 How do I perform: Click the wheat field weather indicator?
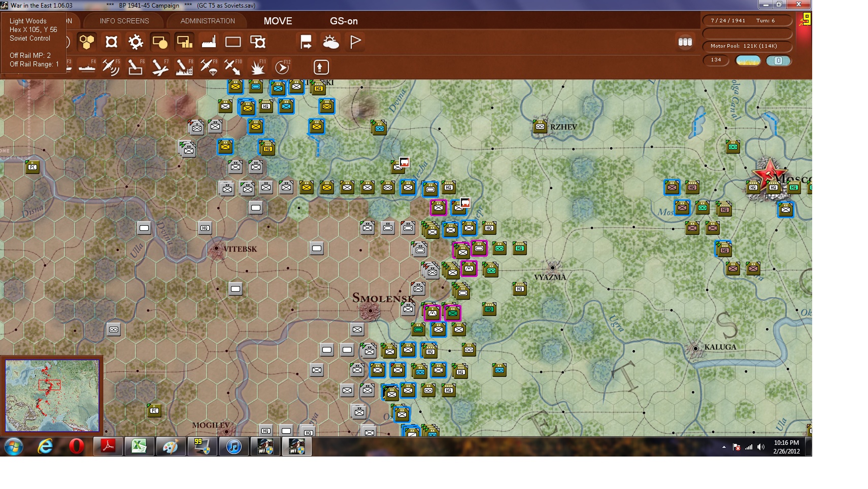tap(748, 61)
